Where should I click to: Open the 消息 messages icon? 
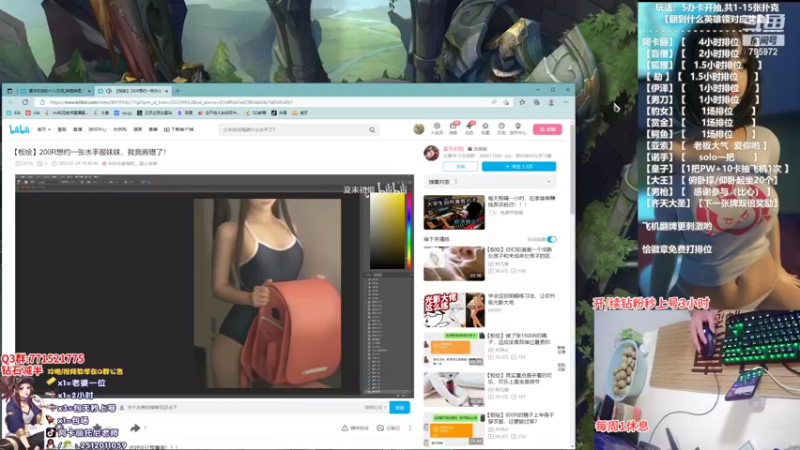point(453,129)
